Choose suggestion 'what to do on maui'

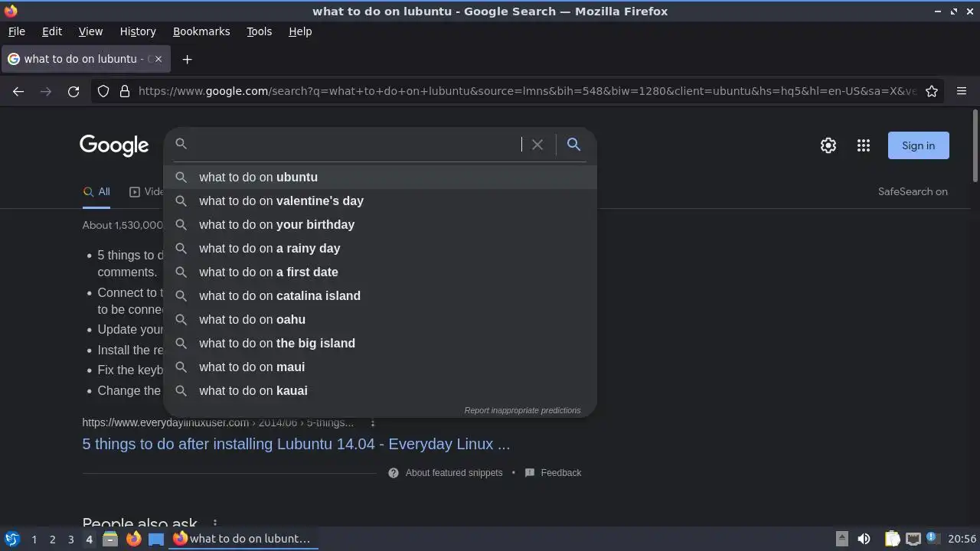coord(380,367)
